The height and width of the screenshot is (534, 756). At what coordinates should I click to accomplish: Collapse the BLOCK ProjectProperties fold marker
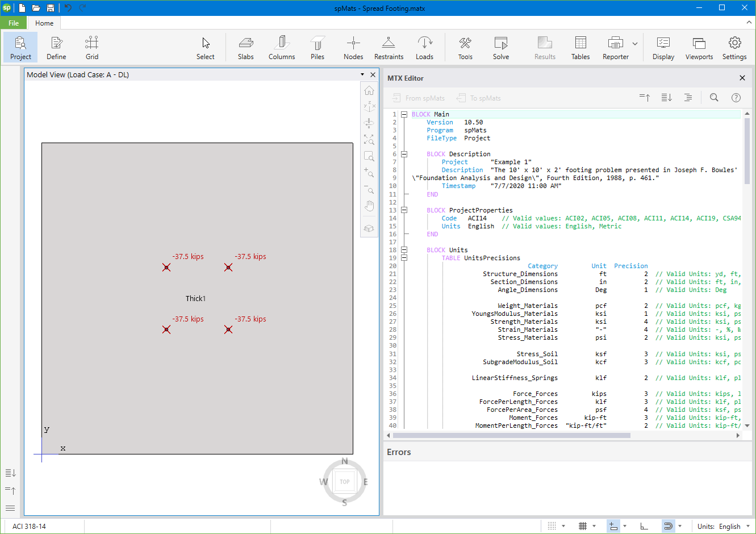[x=404, y=210]
